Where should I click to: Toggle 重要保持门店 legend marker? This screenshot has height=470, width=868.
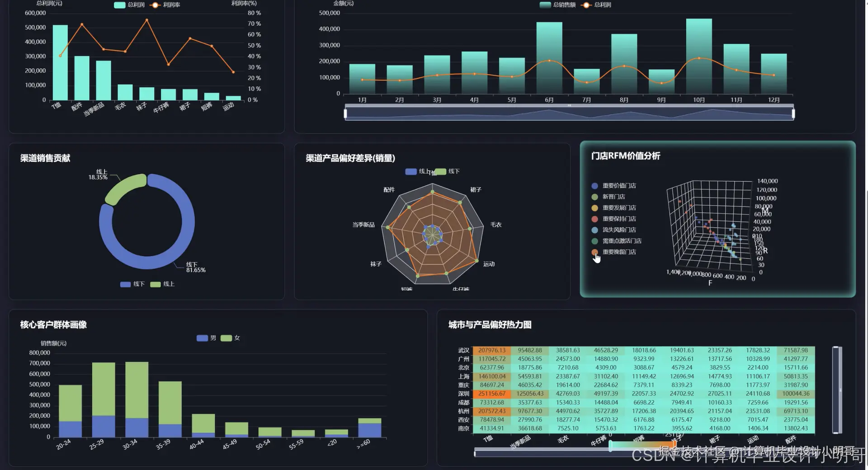point(594,219)
